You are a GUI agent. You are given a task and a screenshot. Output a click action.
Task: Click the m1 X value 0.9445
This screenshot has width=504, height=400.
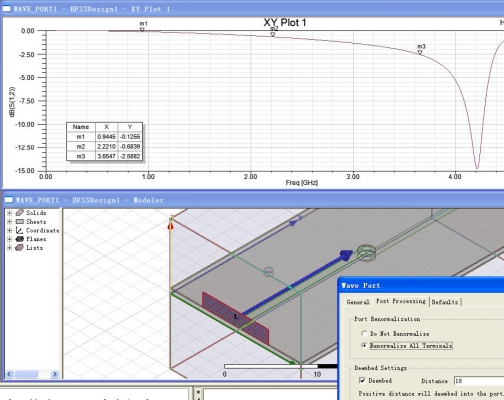[106, 137]
